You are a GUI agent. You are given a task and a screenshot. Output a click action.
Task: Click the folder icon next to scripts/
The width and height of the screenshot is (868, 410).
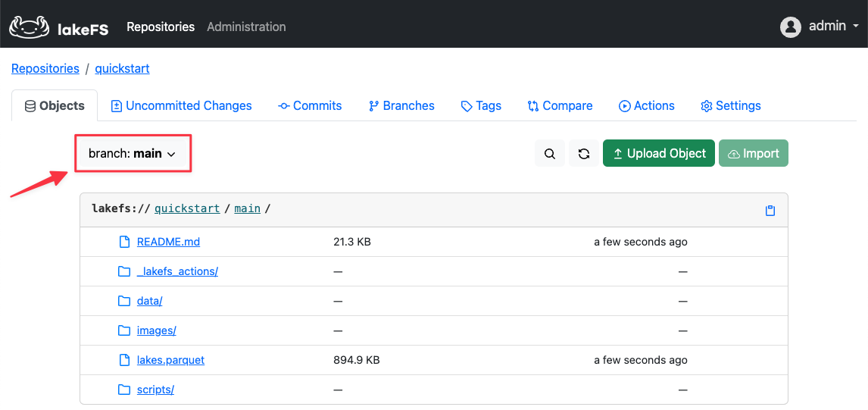tap(124, 390)
